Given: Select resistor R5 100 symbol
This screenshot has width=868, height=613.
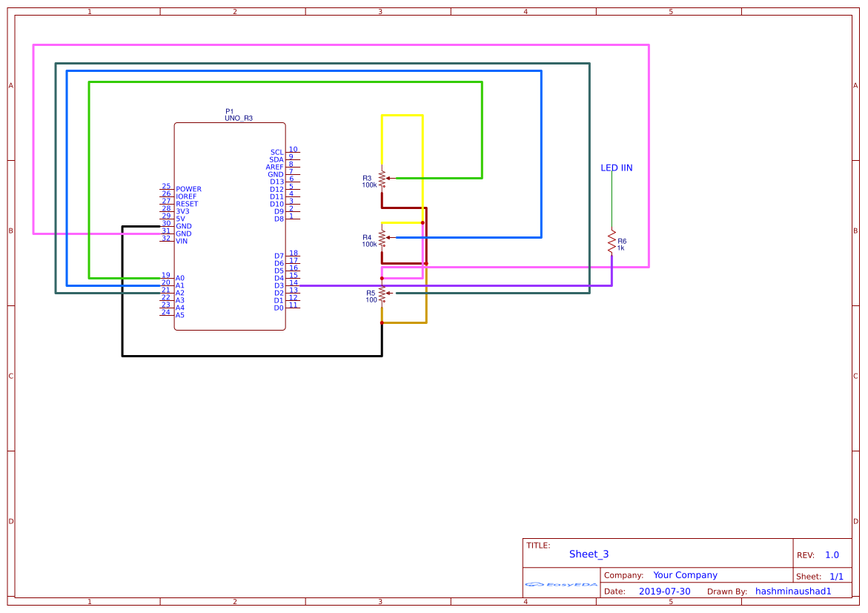Looking at the screenshot, I should (381, 294).
